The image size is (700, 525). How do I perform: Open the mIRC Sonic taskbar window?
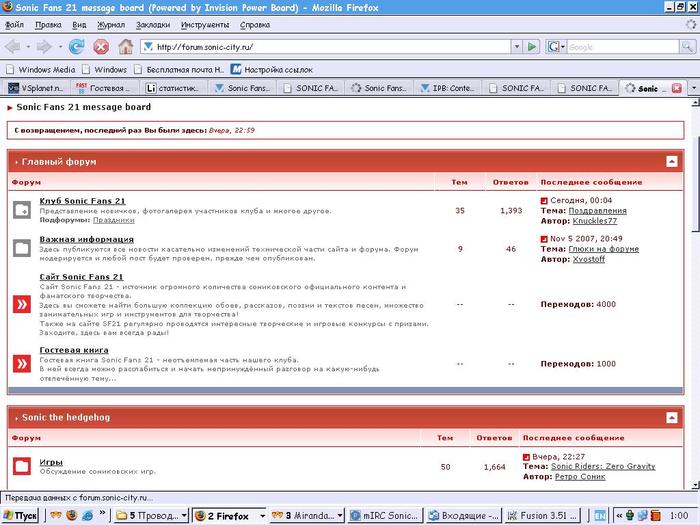385,516
